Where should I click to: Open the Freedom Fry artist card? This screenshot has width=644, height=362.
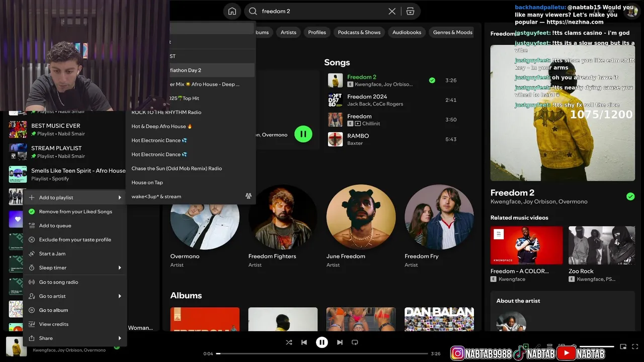pos(439,226)
